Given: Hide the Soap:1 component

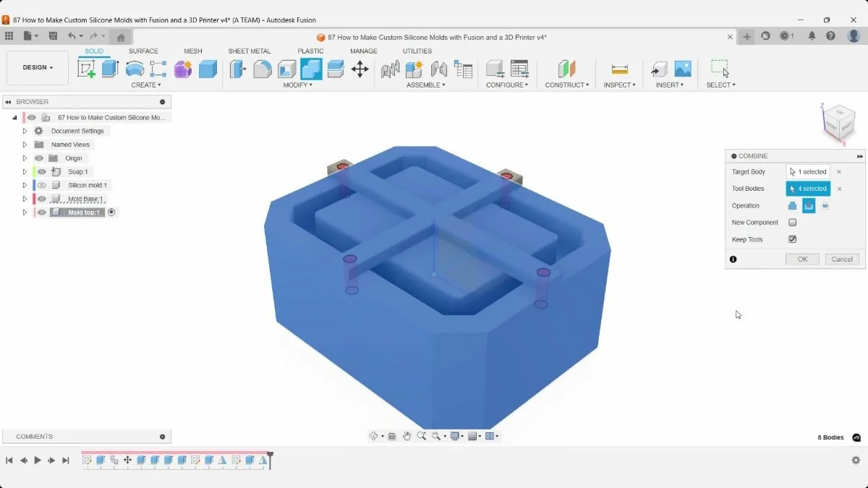Looking at the screenshot, I should (42, 172).
